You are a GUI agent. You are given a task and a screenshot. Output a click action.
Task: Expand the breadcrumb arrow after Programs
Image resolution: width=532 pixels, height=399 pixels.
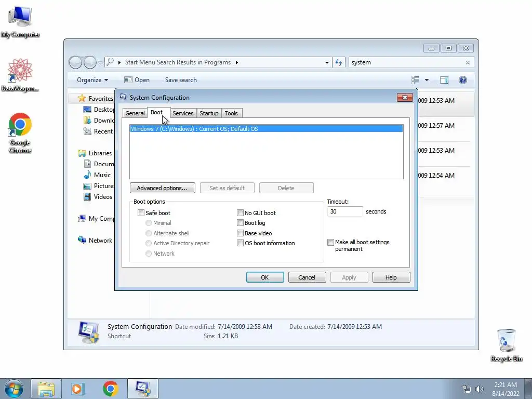(236, 62)
